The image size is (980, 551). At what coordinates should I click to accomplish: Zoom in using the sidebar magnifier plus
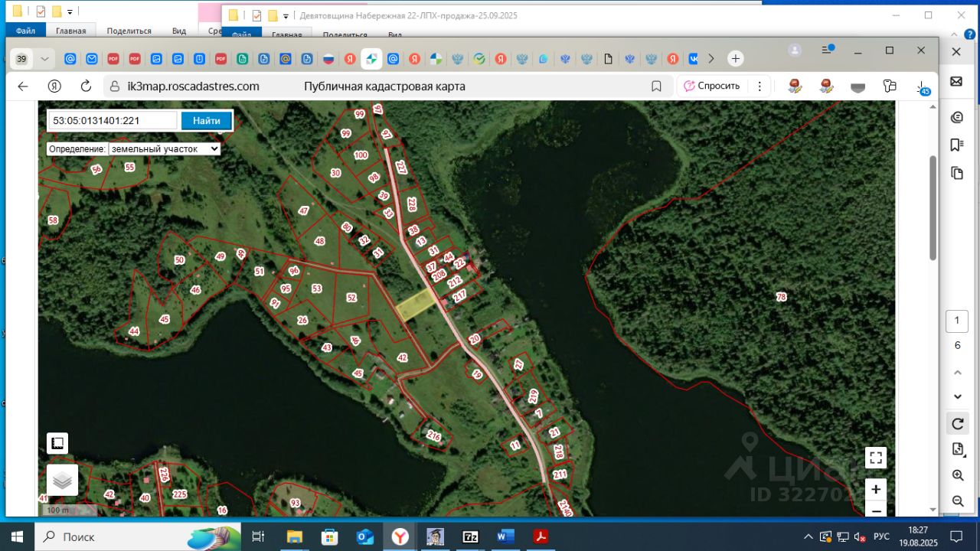click(957, 475)
